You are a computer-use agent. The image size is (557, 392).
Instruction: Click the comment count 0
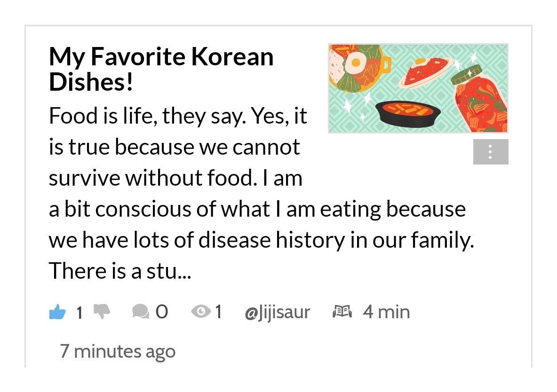point(162,312)
